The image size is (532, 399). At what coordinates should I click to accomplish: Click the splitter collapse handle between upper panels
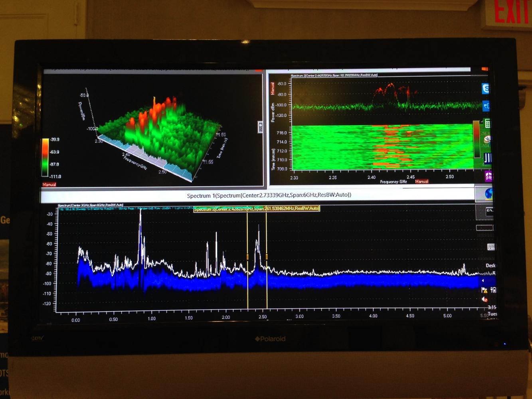click(260, 127)
